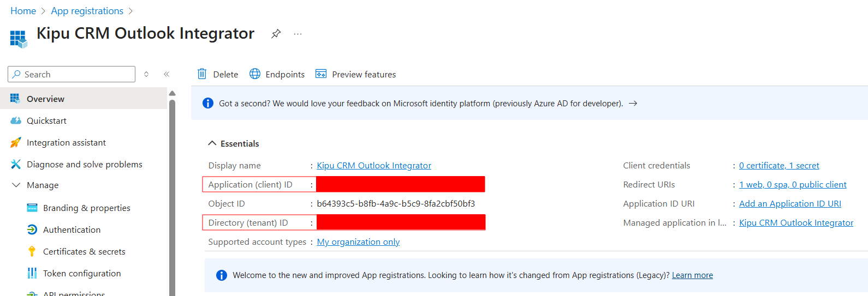Click the Add an Application ID URI link
The image size is (868, 296).
pos(789,204)
